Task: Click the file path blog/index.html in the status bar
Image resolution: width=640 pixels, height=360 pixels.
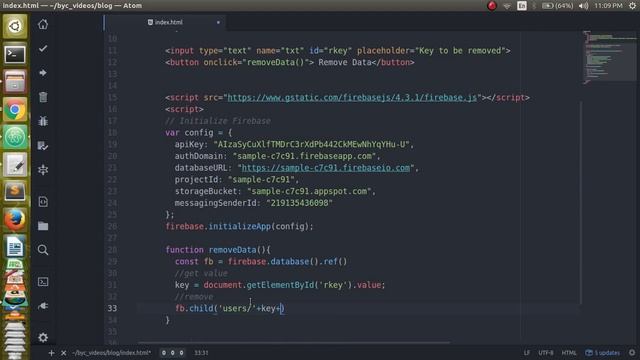Action: 111,353
